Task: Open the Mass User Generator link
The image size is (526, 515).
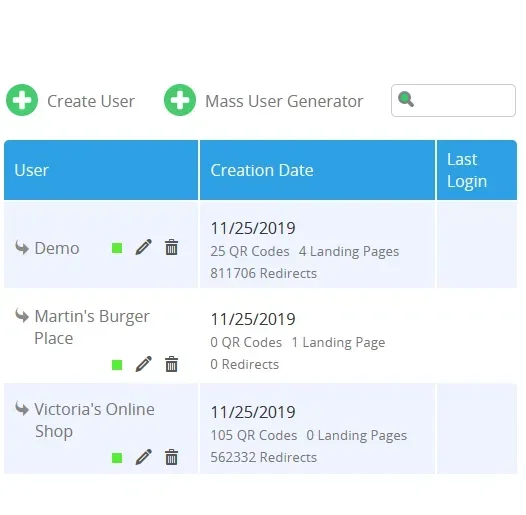Action: [x=284, y=101]
